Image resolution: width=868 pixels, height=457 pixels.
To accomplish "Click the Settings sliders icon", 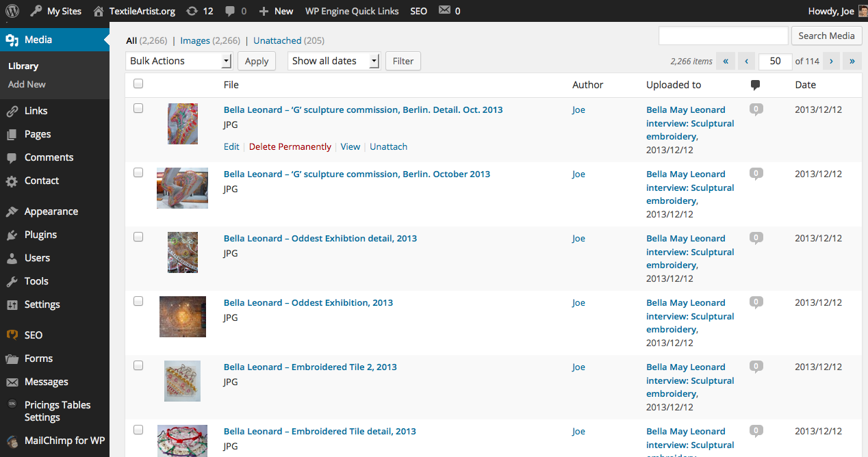I will pyautogui.click(x=12, y=304).
